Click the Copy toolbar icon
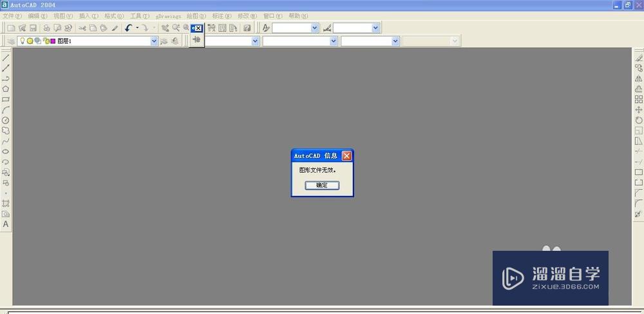The height and width of the screenshot is (314, 644). click(x=93, y=28)
